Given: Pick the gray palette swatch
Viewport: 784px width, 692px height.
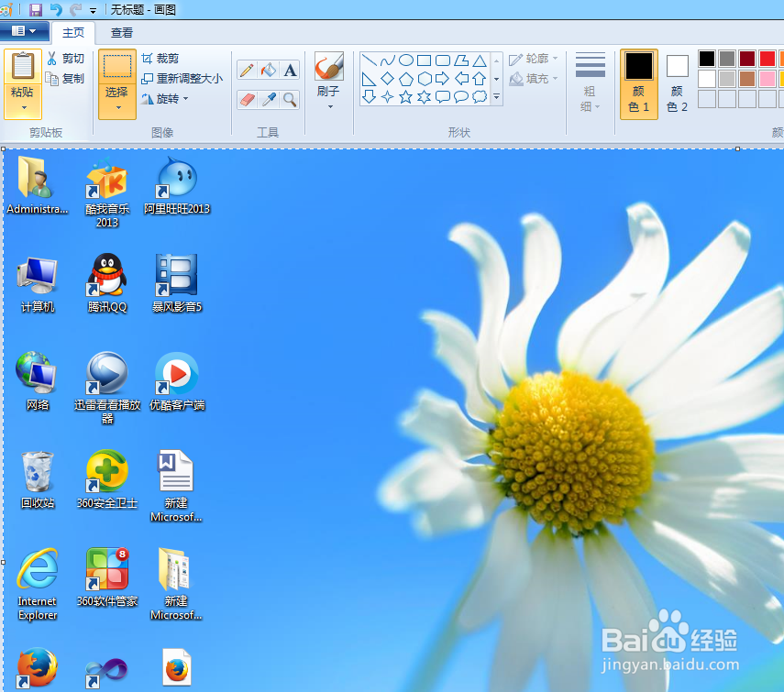Looking at the screenshot, I should tap(727, 59).
